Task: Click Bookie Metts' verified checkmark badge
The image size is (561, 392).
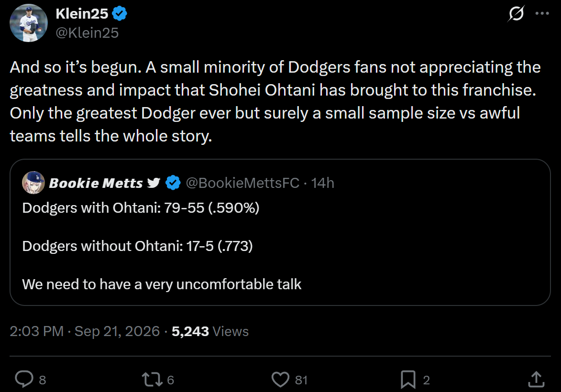Action: 173,183
